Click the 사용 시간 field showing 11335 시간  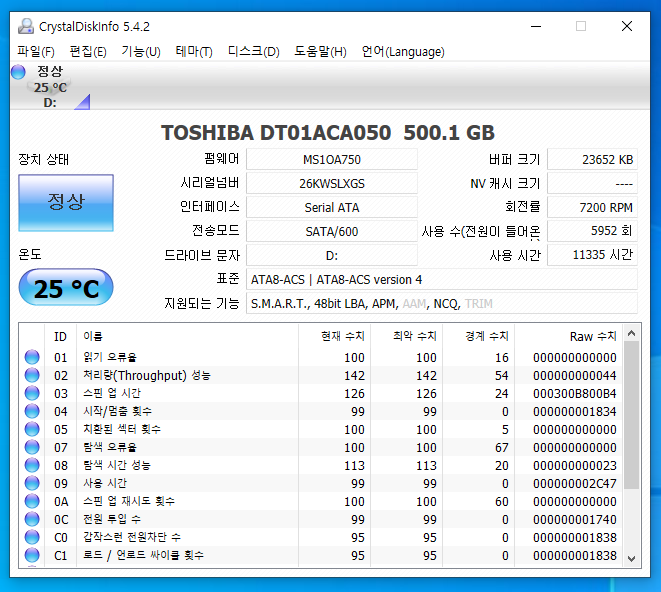point(592,255)
